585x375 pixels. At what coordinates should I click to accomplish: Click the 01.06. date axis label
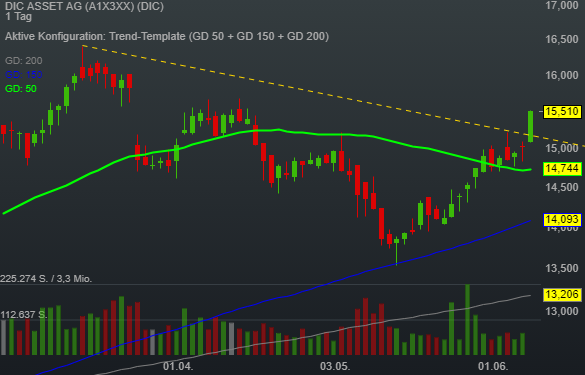pos(493,366)
